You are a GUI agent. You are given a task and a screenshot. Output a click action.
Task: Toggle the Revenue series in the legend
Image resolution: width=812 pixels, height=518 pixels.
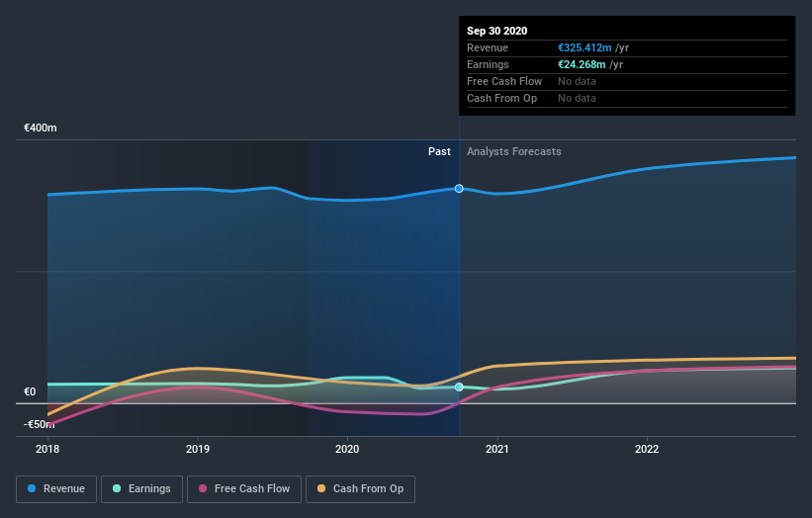tap(56, 489)
